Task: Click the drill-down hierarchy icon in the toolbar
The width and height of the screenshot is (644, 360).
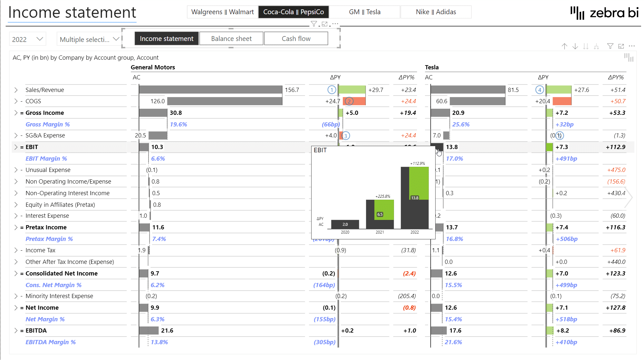Action: click(x=596, y=46)
